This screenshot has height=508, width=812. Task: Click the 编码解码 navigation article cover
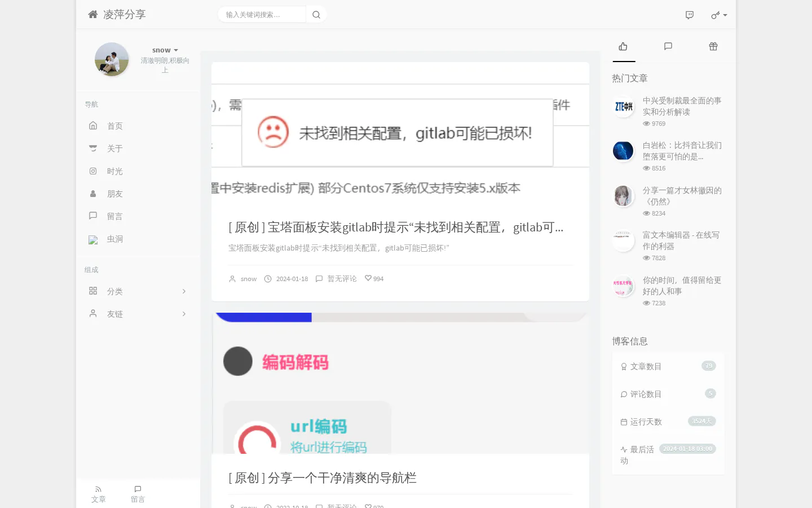tap(400, 384)
